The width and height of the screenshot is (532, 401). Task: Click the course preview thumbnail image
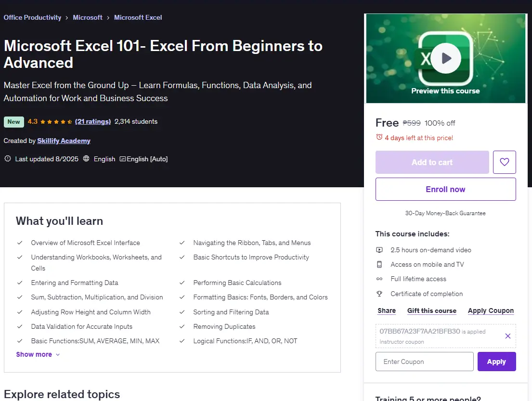[446, 58]
